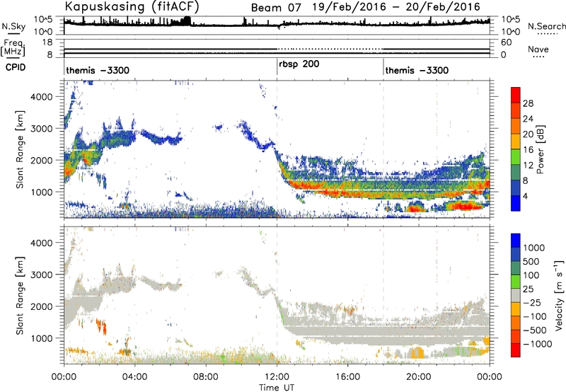The image size is (566, 392).
Task: Click the '20:00' time axis tick label
Action: tap(418, 377)
